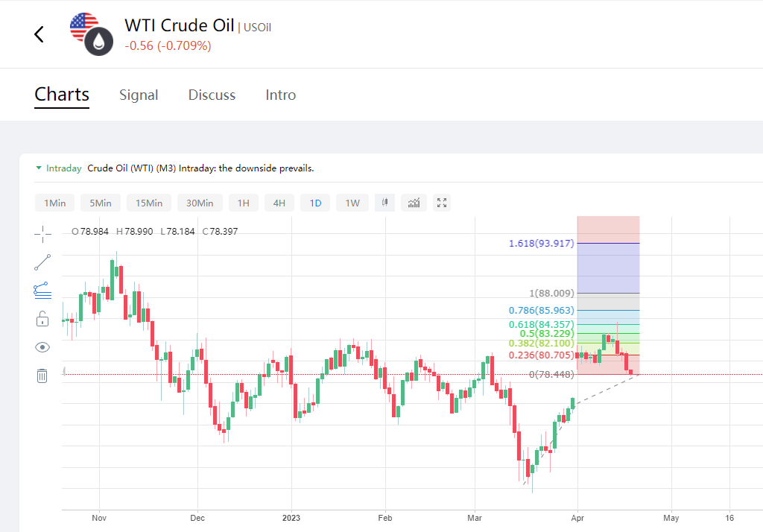Click the WTI Crude Oil logo icon

pos(91,34)
